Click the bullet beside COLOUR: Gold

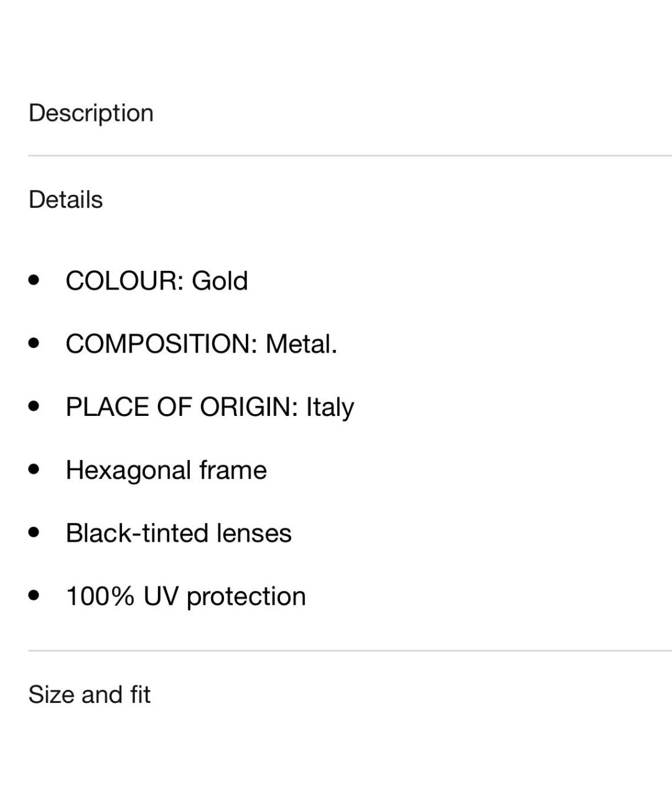click(34, 280)
